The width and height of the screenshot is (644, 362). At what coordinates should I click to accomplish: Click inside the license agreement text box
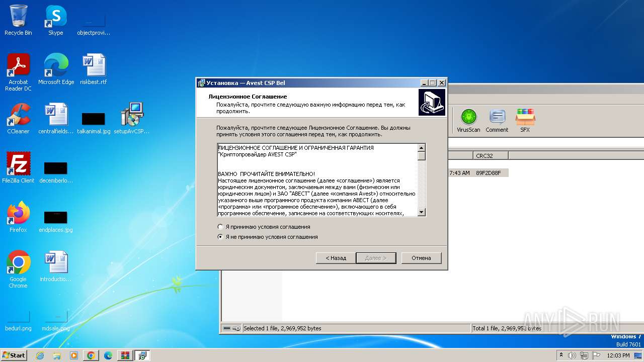tap(317, 180)
